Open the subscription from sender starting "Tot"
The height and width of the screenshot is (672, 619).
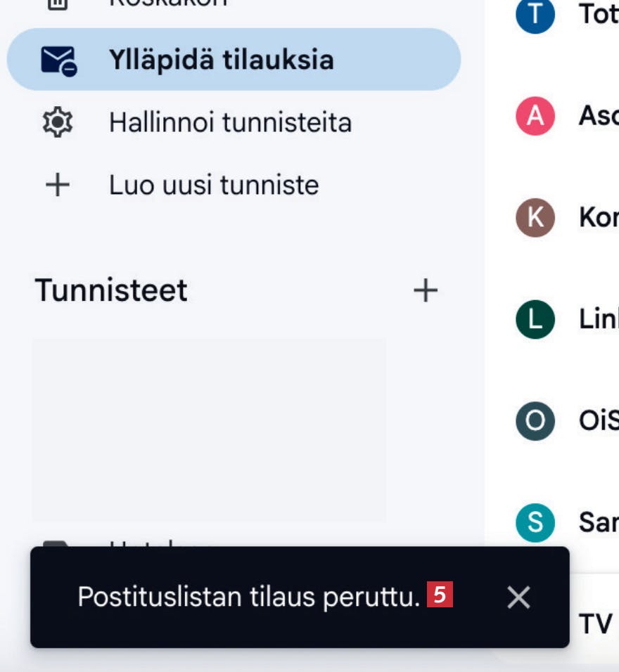[598, 15]
